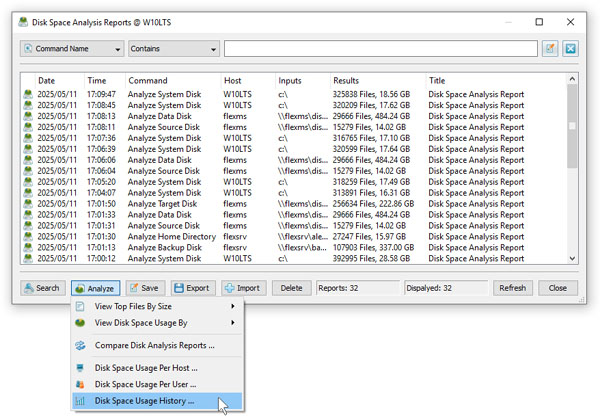Image resolution: width=600 pixels, height=420 pixels.
Task: Click the Export button
Action: pyautogui.click(x=193, y=288)
